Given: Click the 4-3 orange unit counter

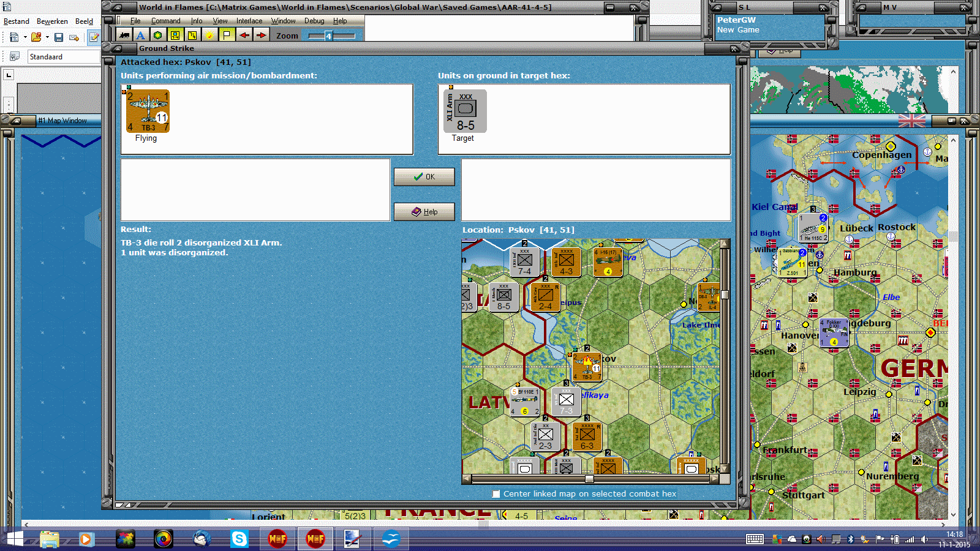Looking at the screenshot, I should click(567, 262).
